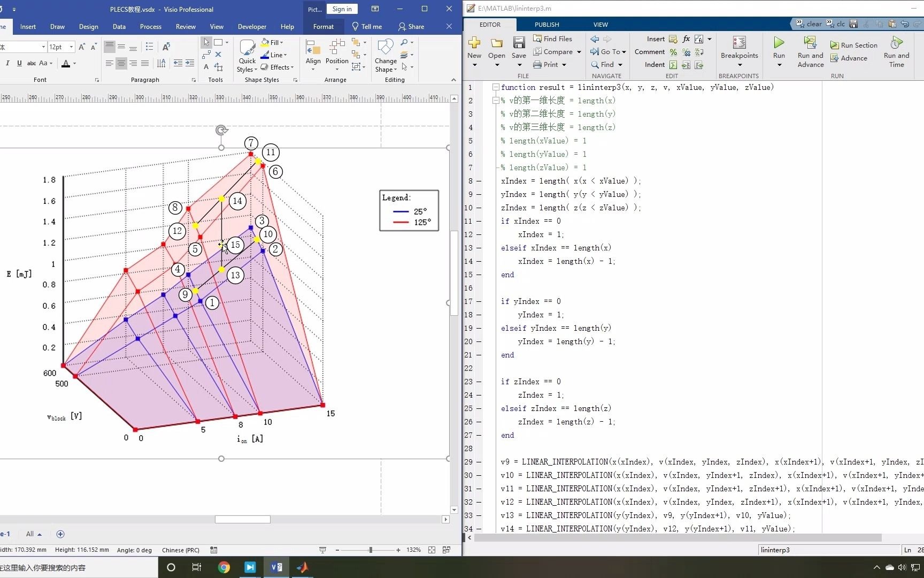Image resolution: width=924 pixels, height=578 pixels.
Task: Toggle underline text formatting
Action: pos(19,63)
